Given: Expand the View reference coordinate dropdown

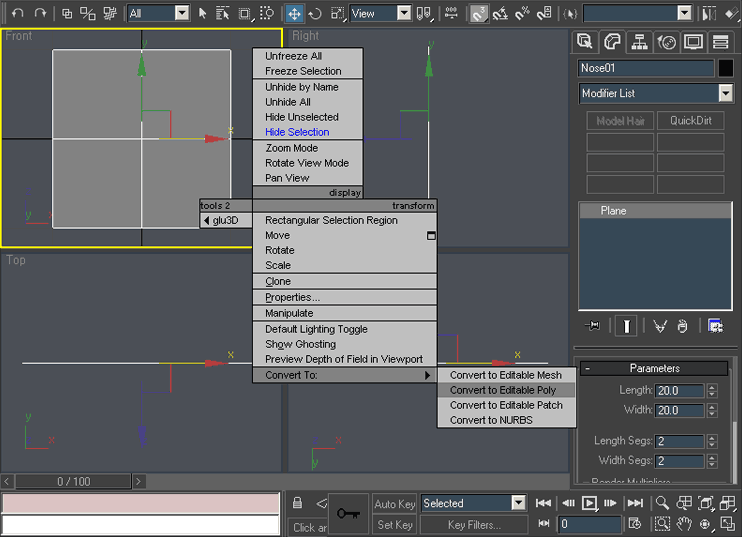Looking at the screenshot, I should click(x=403, y=13).
